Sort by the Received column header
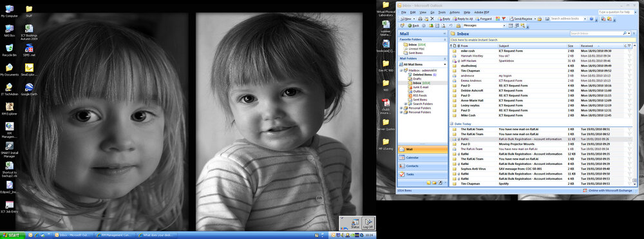The height and width of the screenshot is (239, 644). point(601,46)
